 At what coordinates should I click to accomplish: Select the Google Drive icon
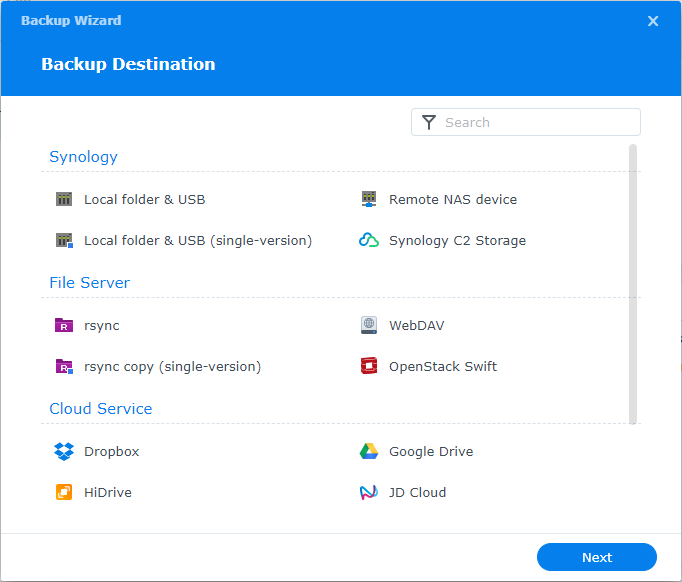point(369,451)
